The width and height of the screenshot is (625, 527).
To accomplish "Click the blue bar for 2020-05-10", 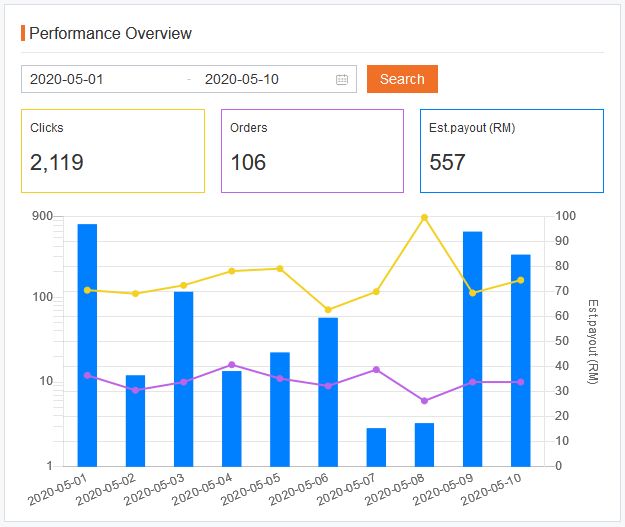I will point(521,361).
